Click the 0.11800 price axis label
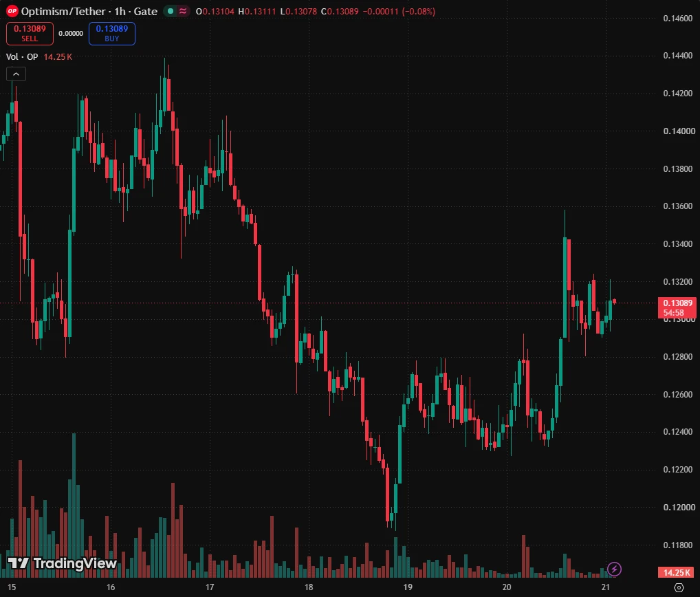Viewport: 700px width, 597px height. (678, 545)
